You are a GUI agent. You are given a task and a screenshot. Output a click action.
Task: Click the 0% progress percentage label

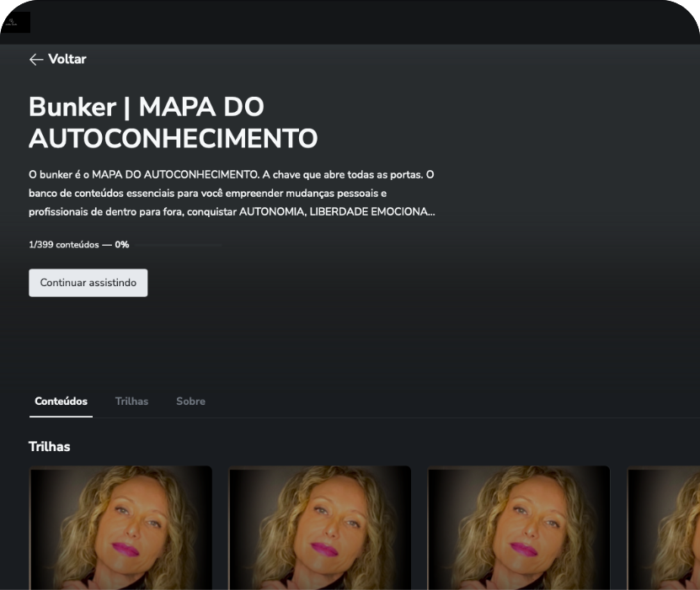122,245
